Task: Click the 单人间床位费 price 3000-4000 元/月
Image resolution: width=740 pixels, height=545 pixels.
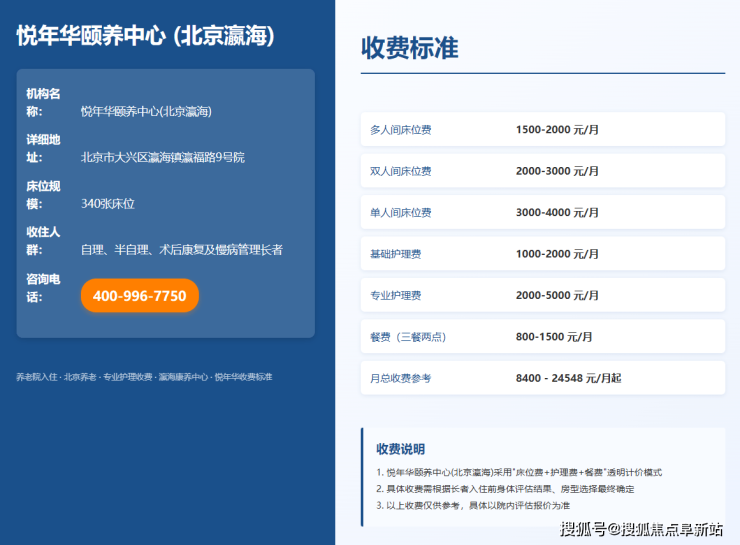Action: (557, 212)
